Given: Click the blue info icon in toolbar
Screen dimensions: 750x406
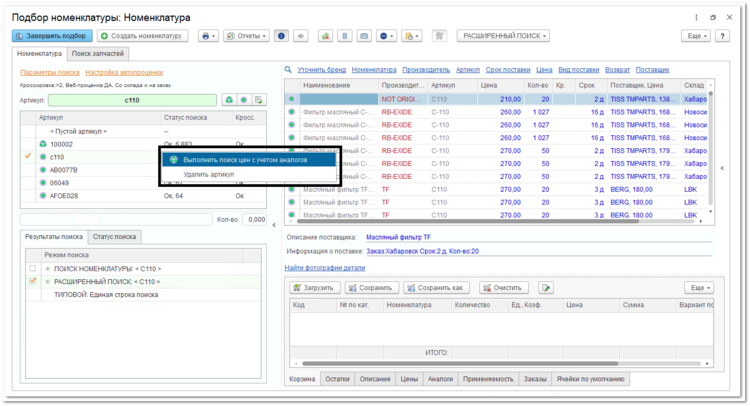Looking at the screenshot, I should pyautogui.click(x=281, y=36).
